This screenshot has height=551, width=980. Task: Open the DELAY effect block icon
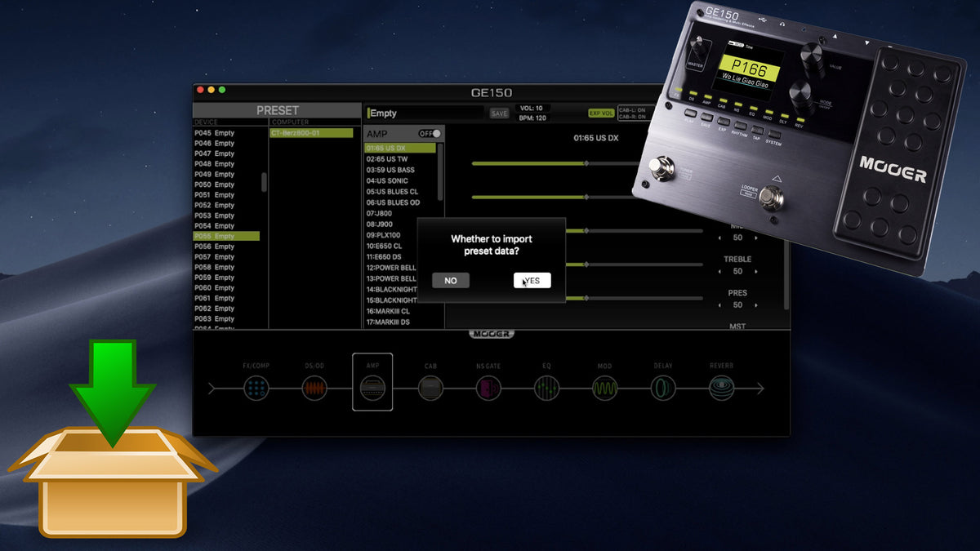662,388
